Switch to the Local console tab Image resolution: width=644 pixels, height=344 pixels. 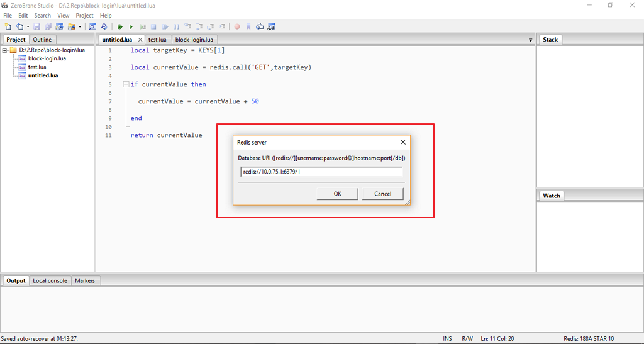[x=50, y=280]
